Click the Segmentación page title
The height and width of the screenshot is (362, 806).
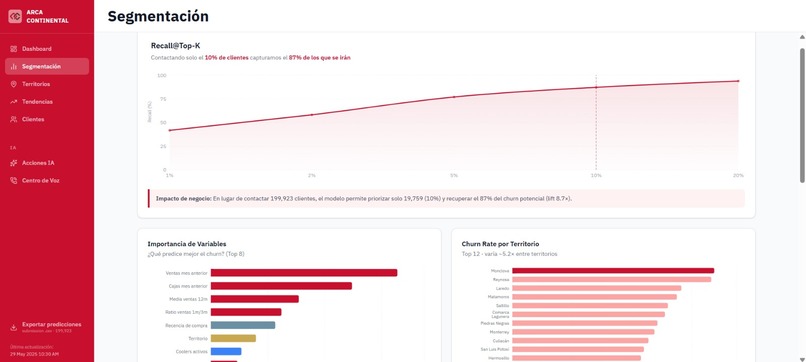[x=158, y=16]
